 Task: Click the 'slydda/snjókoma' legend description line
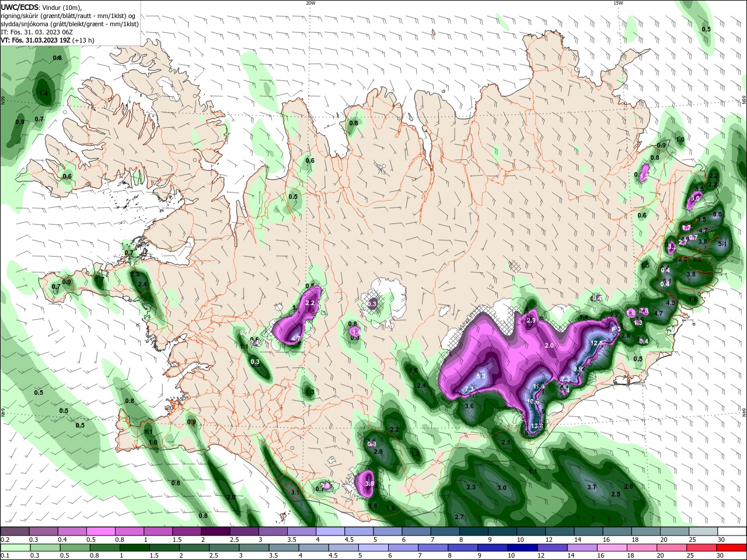(x=69, y=24)
